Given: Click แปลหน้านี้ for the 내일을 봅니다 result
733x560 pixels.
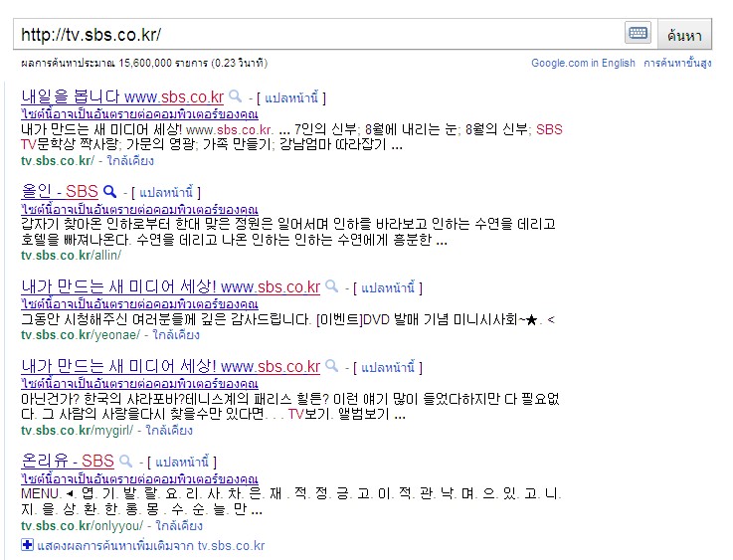Looking at the screenshot, I should point(291,98).
